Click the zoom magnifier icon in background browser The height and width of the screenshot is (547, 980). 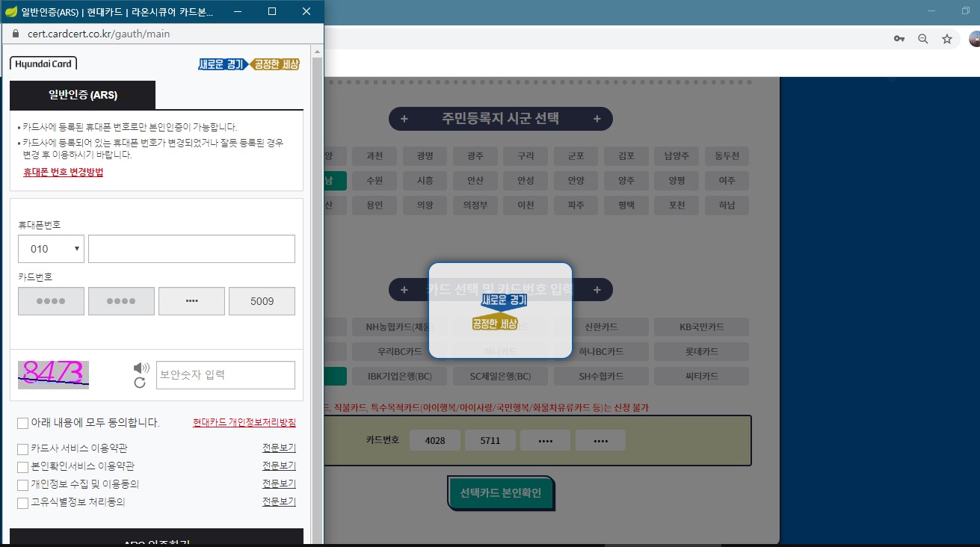923,39
